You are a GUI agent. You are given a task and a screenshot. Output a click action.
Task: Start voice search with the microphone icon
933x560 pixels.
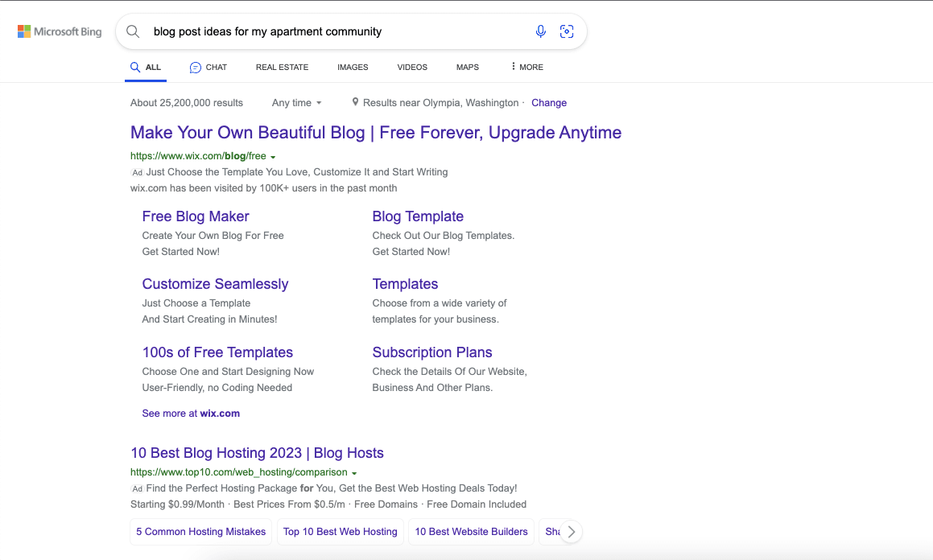pos(540,31)
